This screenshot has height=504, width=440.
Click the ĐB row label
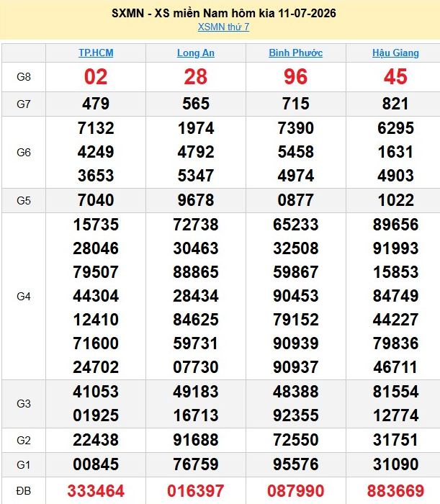point(24,491)
